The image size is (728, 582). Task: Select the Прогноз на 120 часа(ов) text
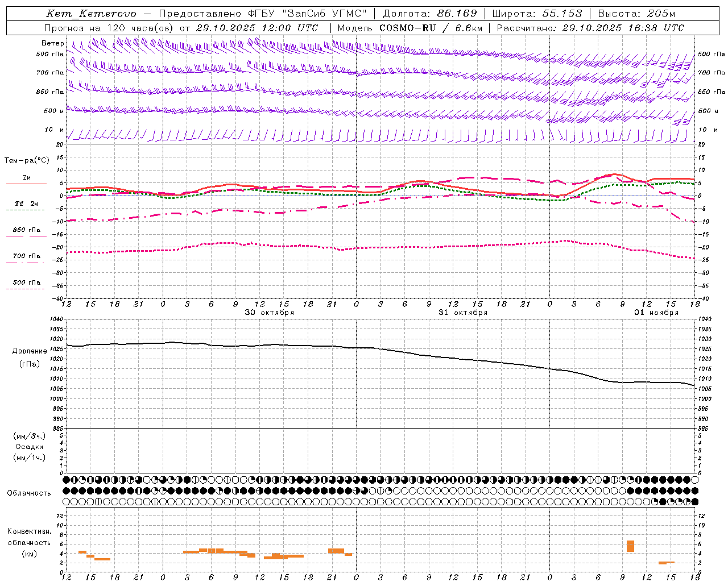(x=110, y=28)
